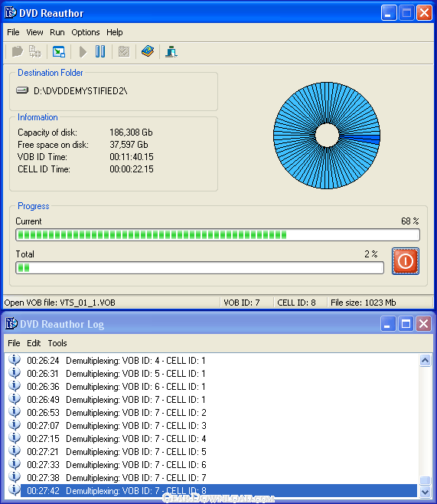
Task: Click info icon on the 00:27:38 log row
Action: (x=14, y=476)
